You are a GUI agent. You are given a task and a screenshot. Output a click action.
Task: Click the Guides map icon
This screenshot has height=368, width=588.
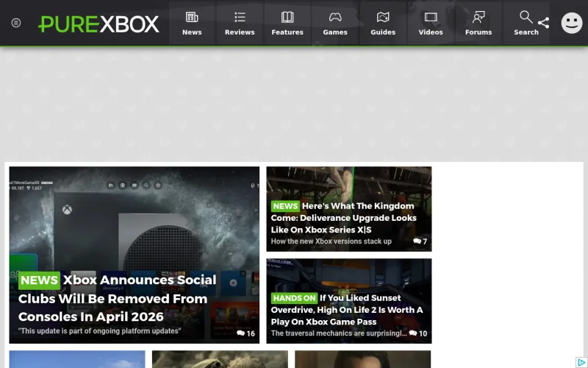[x=383, y=17]
